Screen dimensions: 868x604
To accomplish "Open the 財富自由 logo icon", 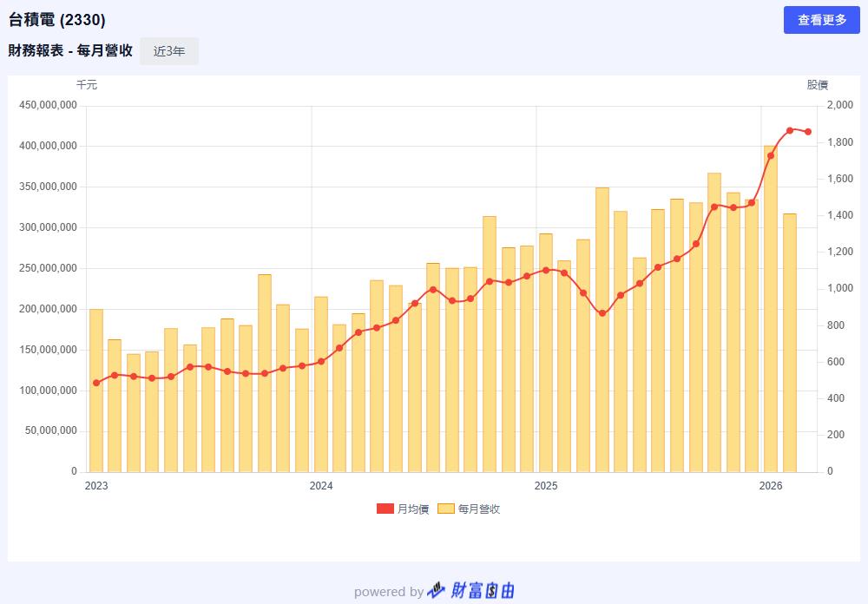I will [x=437, y=591].
